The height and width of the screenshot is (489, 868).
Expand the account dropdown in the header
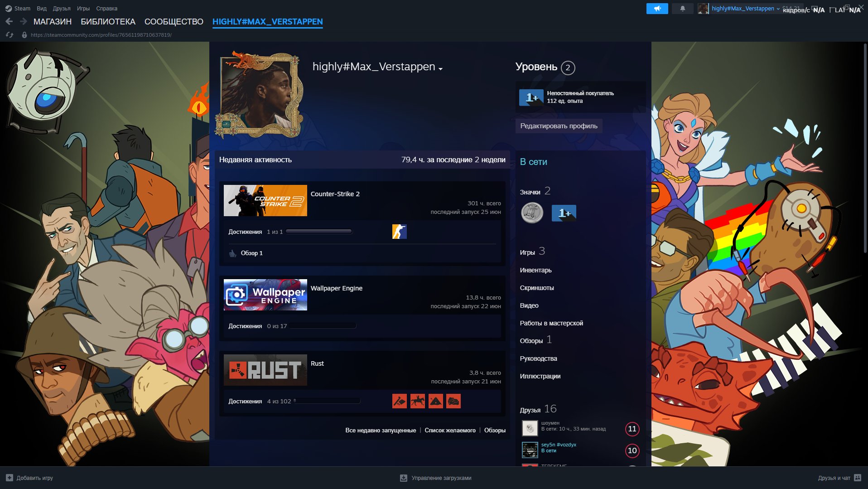click(778, 9)
